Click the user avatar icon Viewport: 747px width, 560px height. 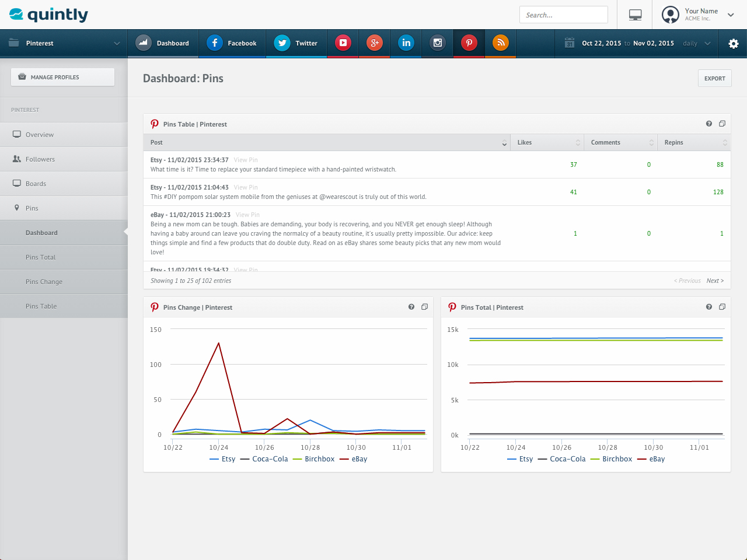click(671, 15)
